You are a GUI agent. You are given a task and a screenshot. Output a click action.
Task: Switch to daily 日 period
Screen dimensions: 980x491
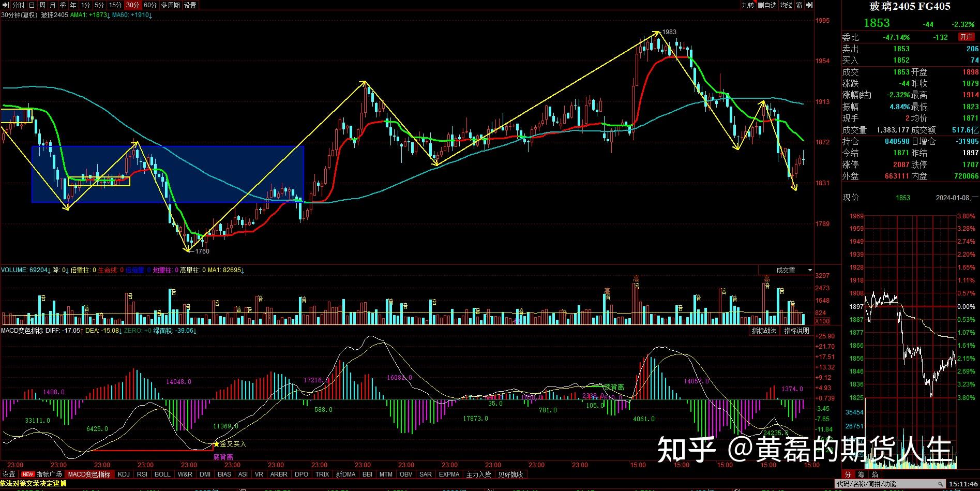pyautogui.click(x=32, y=5)
